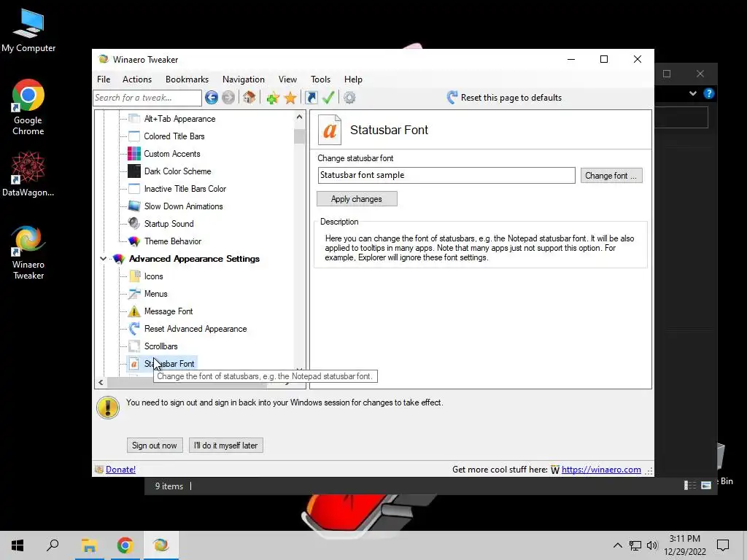
Task: Open the DataWagon desktop shortcut
Action: pos(28,174)
